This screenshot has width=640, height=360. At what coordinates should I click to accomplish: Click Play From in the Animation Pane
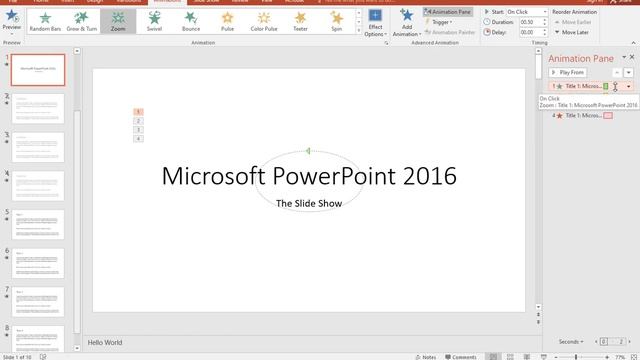coord(568,72)
